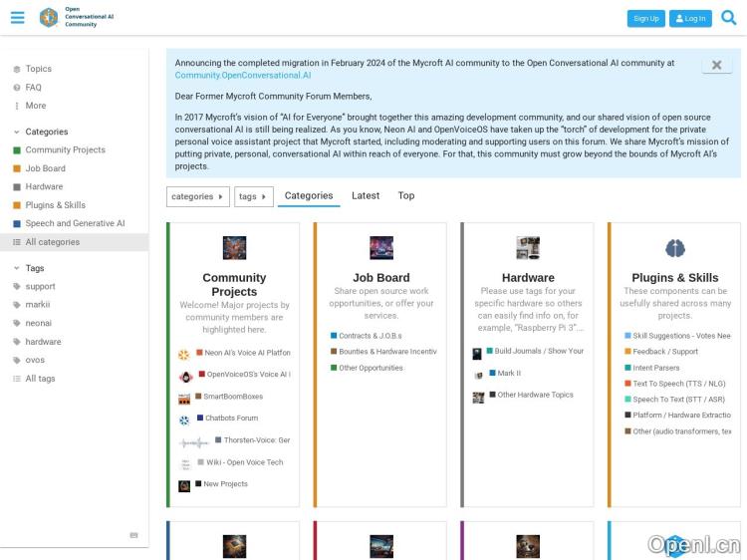Open the hamburger sidebar menu
The width and height of the screenshot is (747, 560).
click(x=17, y=18)
